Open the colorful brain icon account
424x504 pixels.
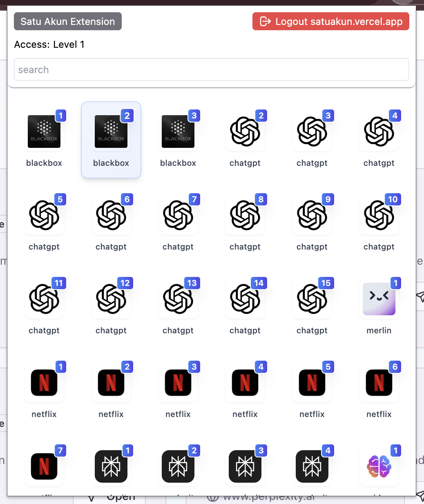tap(379, 466)
